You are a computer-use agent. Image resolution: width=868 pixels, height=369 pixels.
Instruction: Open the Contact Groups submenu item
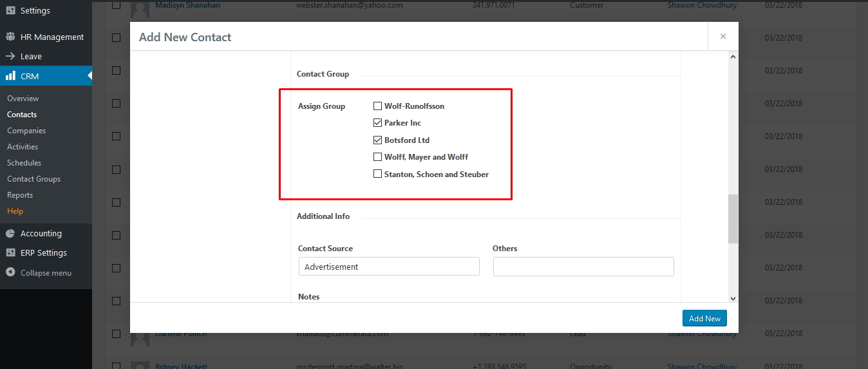coord(33,179)
